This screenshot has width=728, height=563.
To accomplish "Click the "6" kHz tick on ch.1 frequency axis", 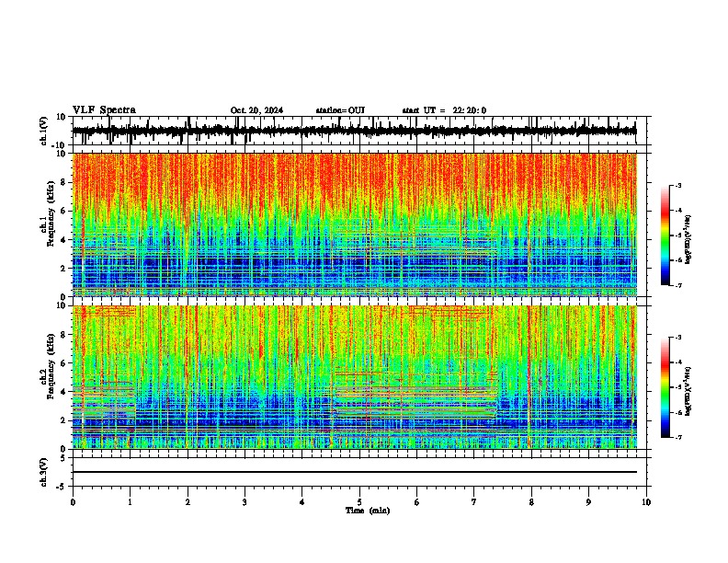I will pos(63,211).
